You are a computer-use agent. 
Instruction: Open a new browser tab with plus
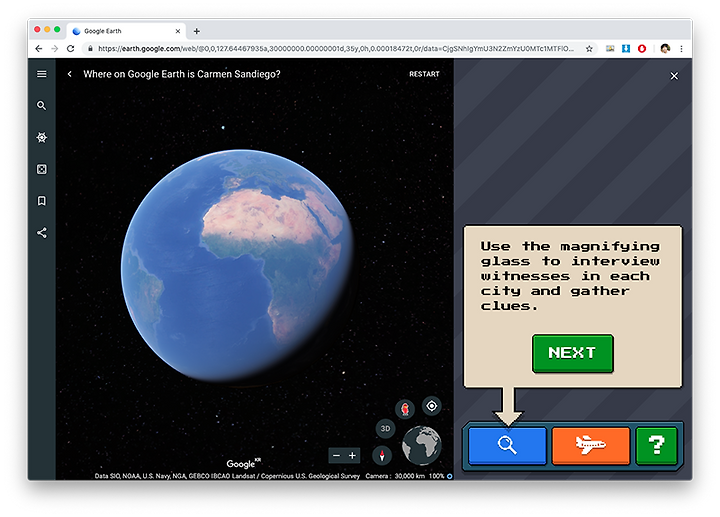[197, 31]
